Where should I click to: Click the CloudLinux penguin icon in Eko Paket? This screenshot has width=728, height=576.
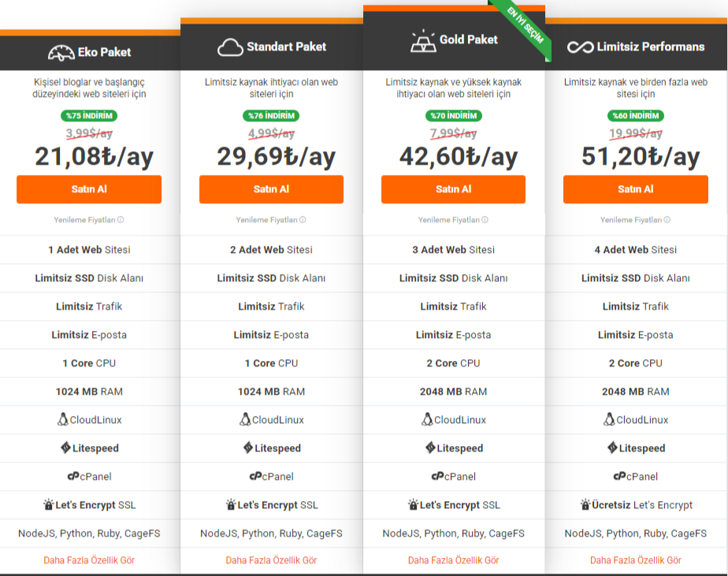click(x=63, y=420)
